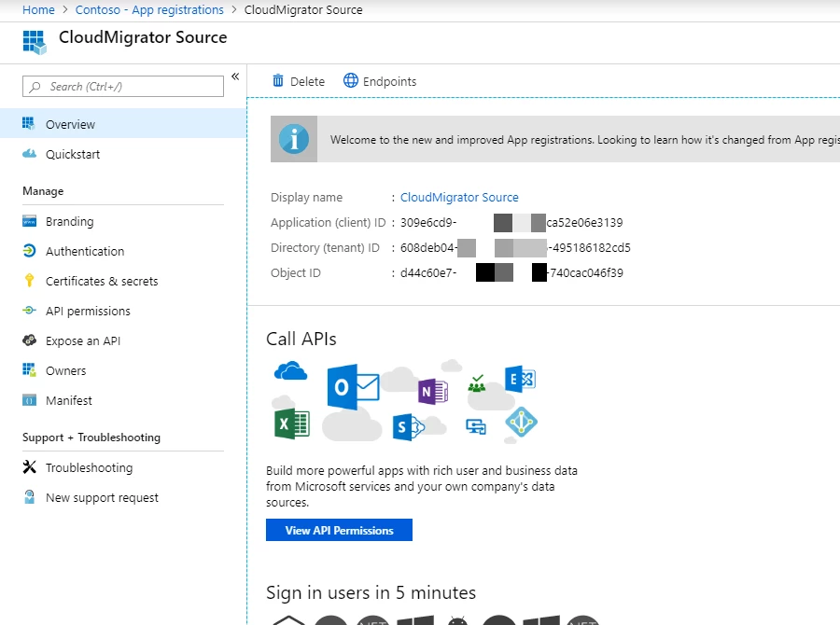840x625 pixels.
Task: Click the API permissions icon
Action: point(30,310)
